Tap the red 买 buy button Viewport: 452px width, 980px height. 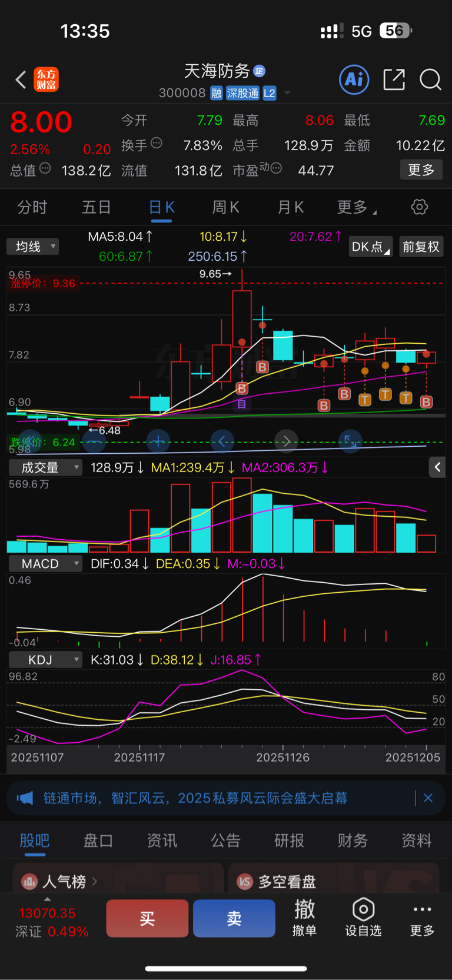(147, 918)
